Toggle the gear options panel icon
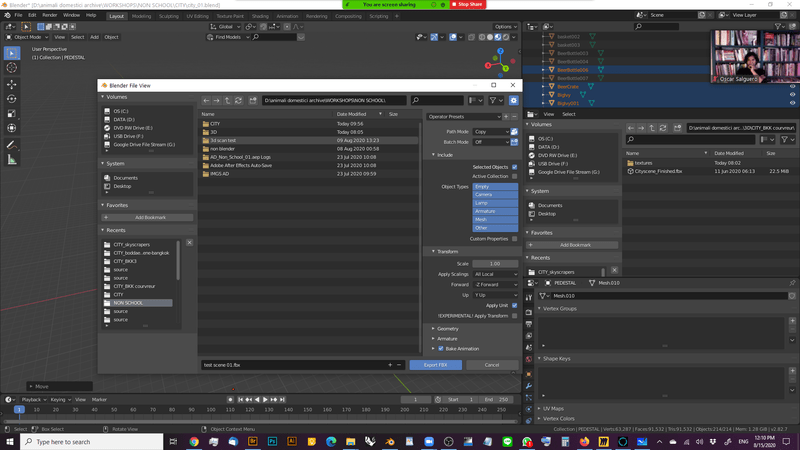 point(514,100)
